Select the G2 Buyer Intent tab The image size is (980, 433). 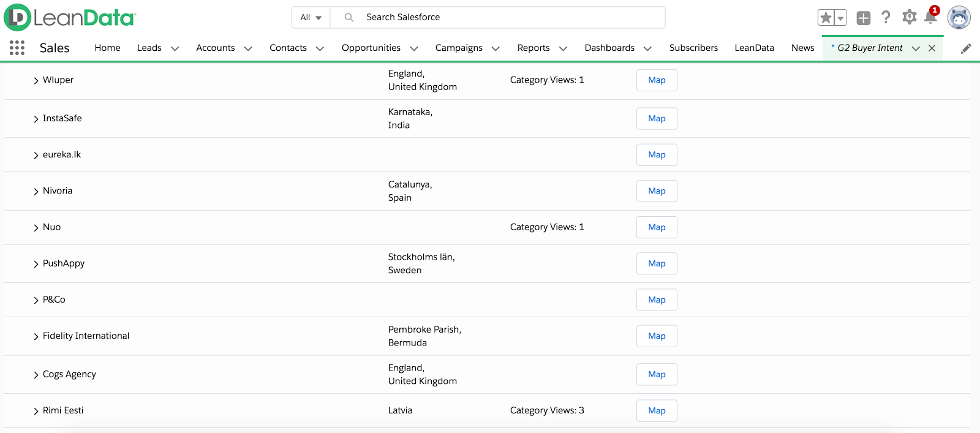[870, 48]
